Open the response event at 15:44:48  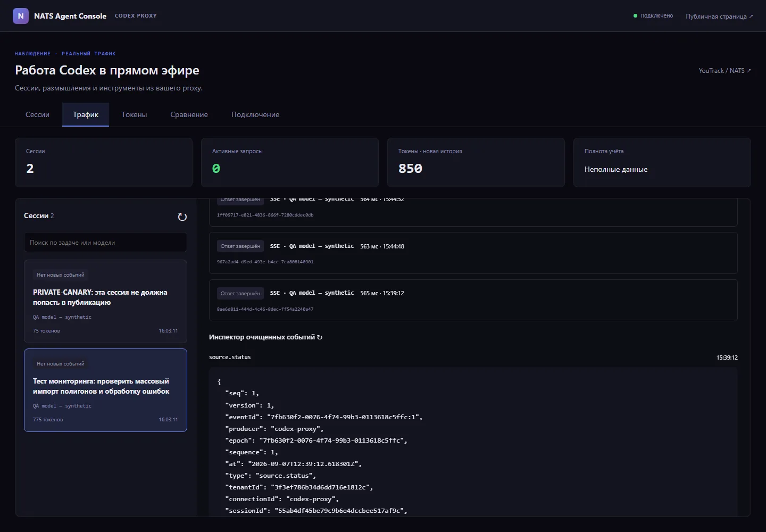[473, 253]
